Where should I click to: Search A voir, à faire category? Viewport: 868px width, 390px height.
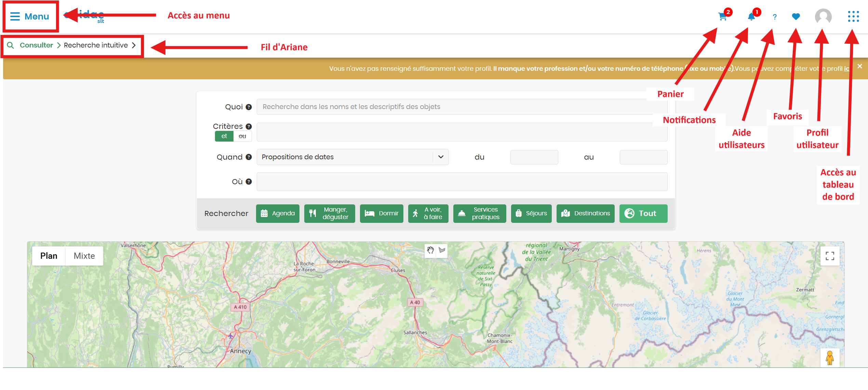tap(428, 214)
